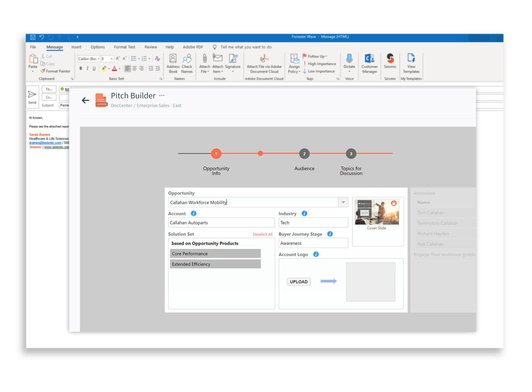The height and width of the screenshot is (392, 532).
Task: Click the DocCenter breadcrumb link
Action: pos(121,106)
